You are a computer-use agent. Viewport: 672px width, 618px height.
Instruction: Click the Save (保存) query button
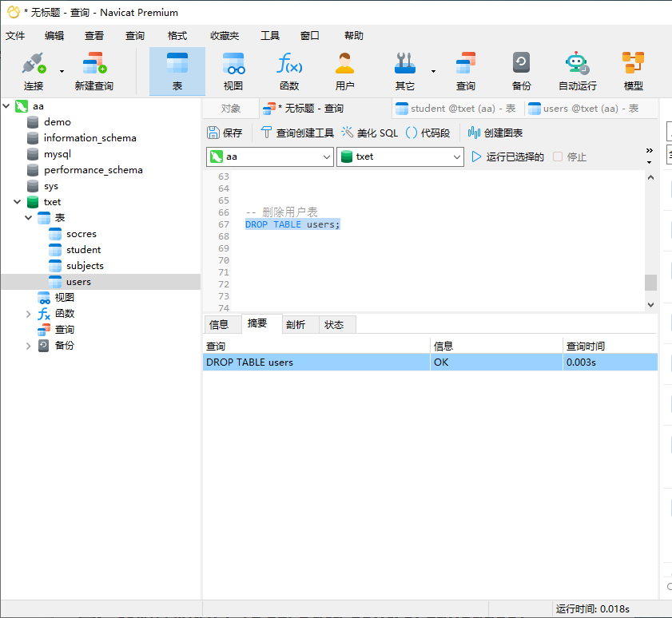tap(225, 133)
